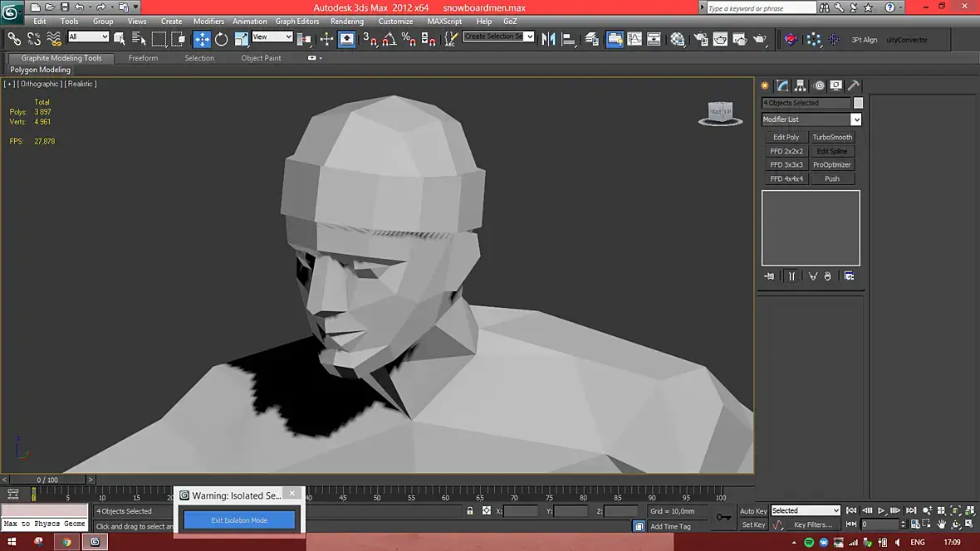Switch to the Freeform ribbon tab
980x551 pixels.
(143, 58)
